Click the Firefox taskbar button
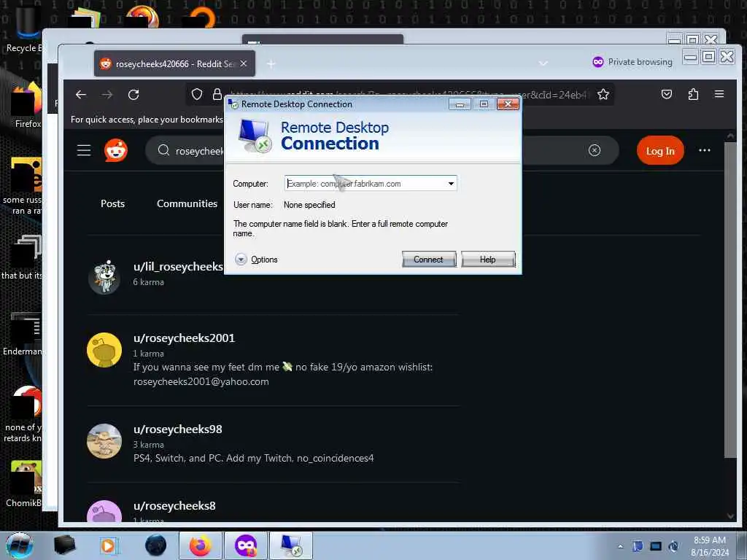This screenshot has height=560, width=747. [201, 545]
